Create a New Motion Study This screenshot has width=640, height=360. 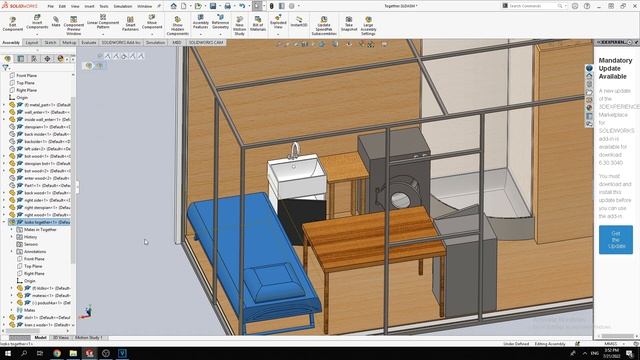240,26
